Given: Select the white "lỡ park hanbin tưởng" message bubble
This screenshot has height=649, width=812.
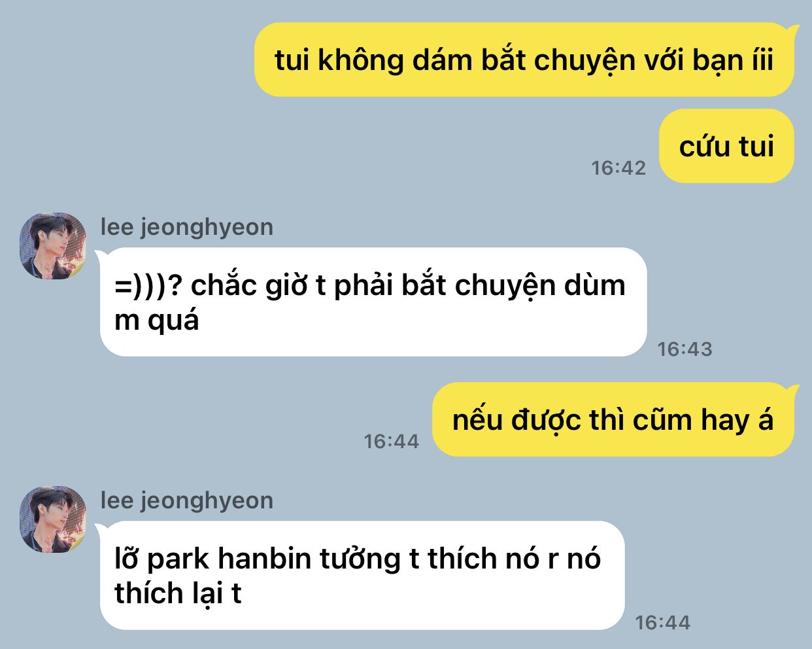Looking at the screenshot, I should point(362,576).
